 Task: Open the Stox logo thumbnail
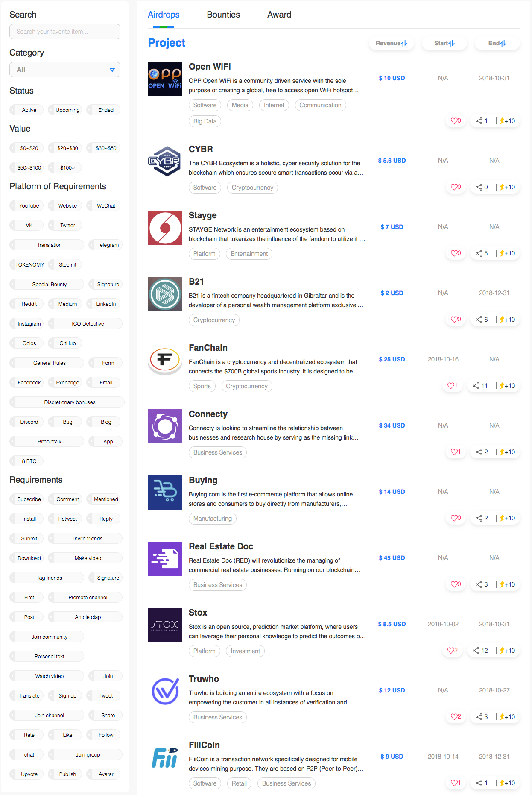165,625
